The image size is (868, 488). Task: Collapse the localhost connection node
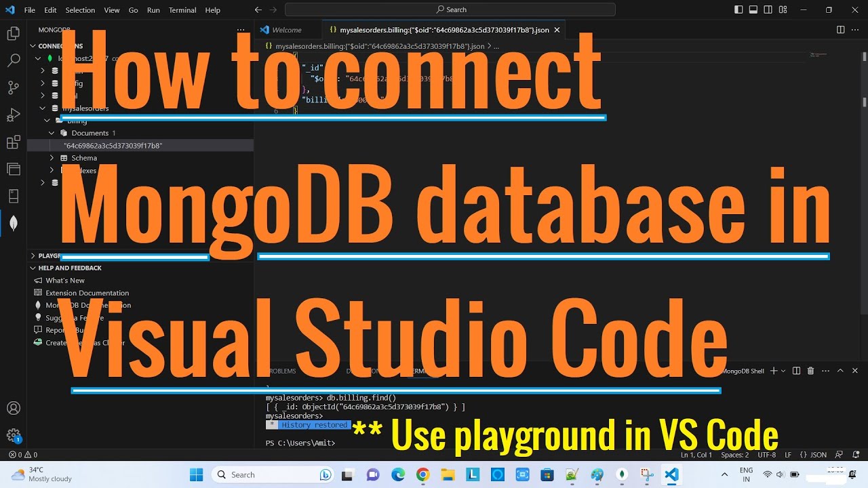coord(39,58)
